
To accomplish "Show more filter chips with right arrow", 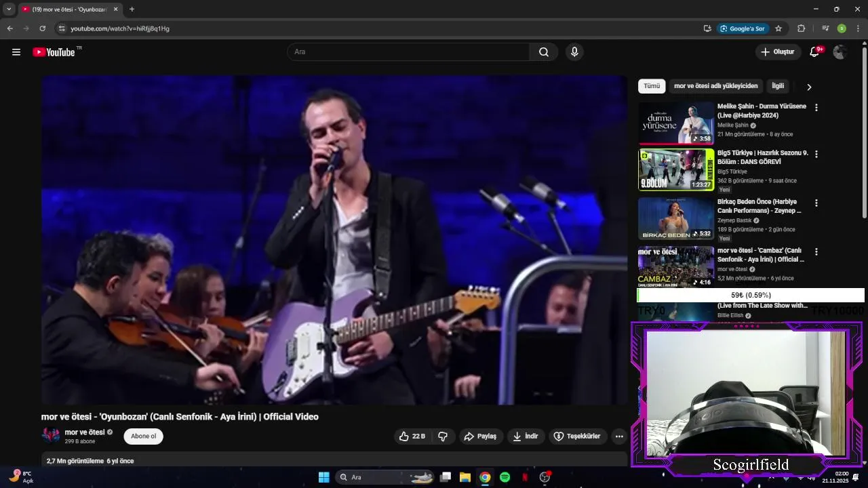I will [809, 87].
